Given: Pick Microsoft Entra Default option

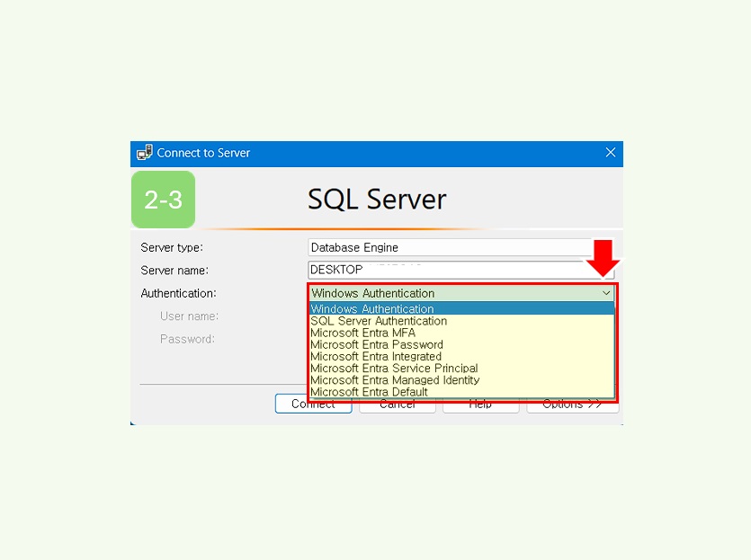Looking at the screenshot, I should point(461,392).
